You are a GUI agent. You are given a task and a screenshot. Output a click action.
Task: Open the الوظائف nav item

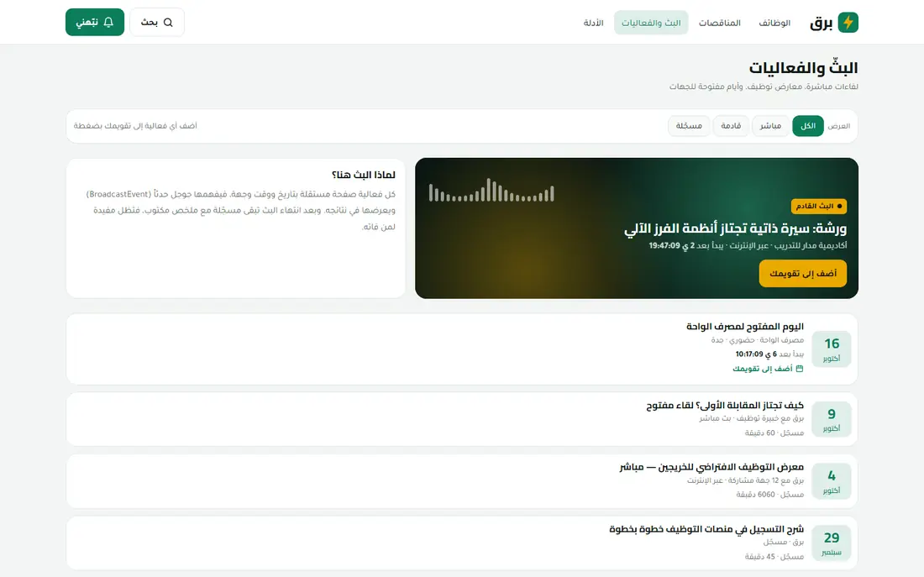pos(774,23)
